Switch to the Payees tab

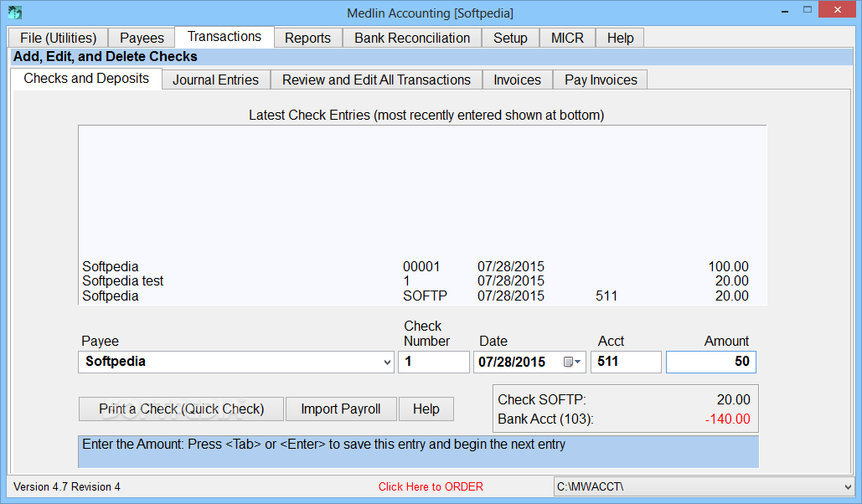tap(142, 38)
